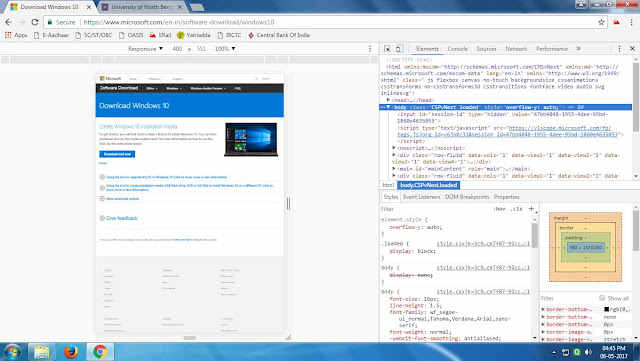Expand the noscript element node
Image resolution: width=640 pixels, height=361 pixels.
(394, 148)
